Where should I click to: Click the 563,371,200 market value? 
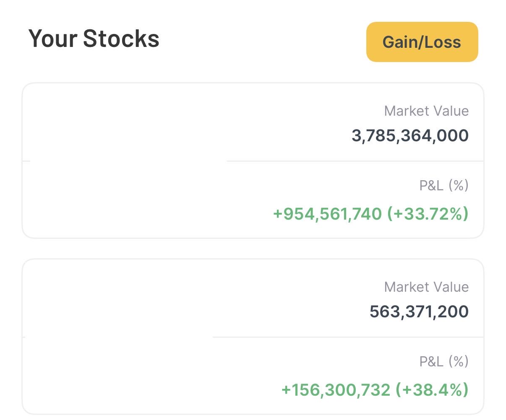(x=419, y=312)
